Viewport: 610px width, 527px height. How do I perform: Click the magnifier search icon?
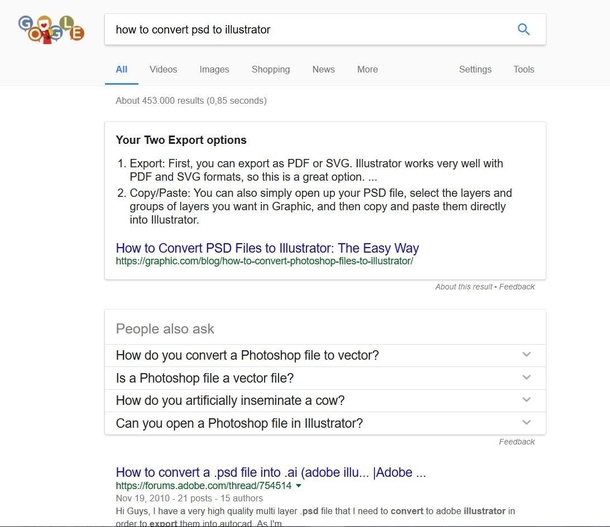click(x=523, y=29)
